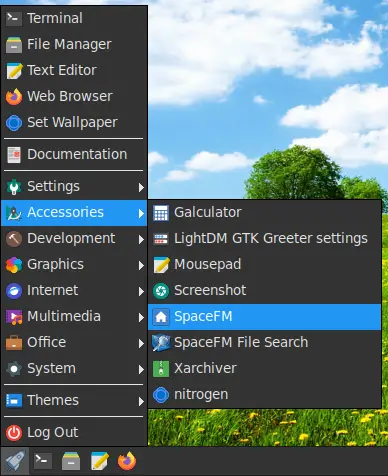Click the SpaceFM File Search magnifier icon
388x476 pixels.
pyautogui.click(x=161, y=343)
